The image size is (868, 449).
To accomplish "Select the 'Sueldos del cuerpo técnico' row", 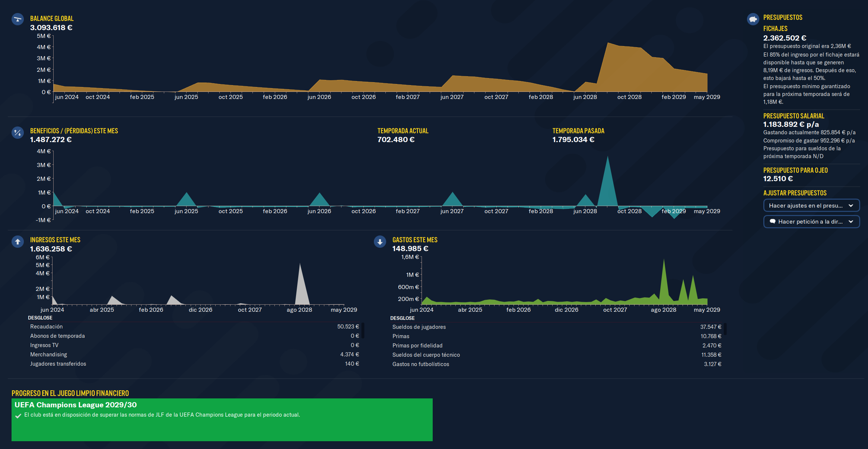I will pos(557,355).
